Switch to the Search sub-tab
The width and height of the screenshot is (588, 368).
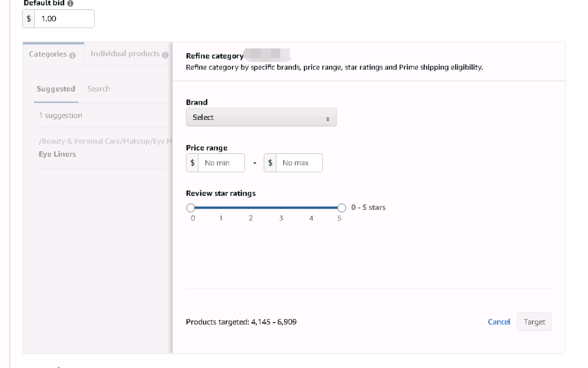(x=99, y=89)
